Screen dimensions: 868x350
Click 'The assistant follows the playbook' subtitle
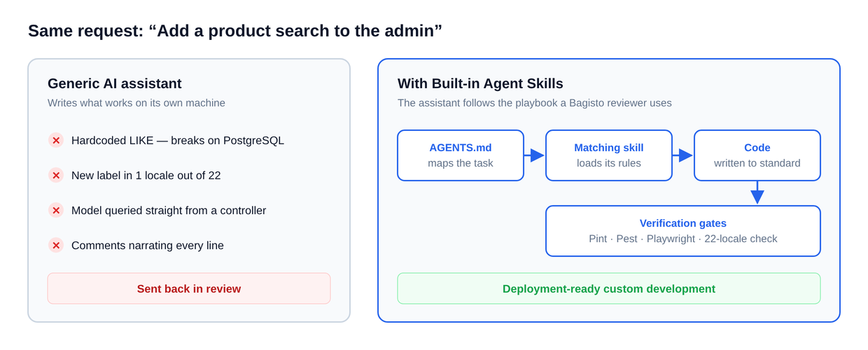[x=535, y=103]
